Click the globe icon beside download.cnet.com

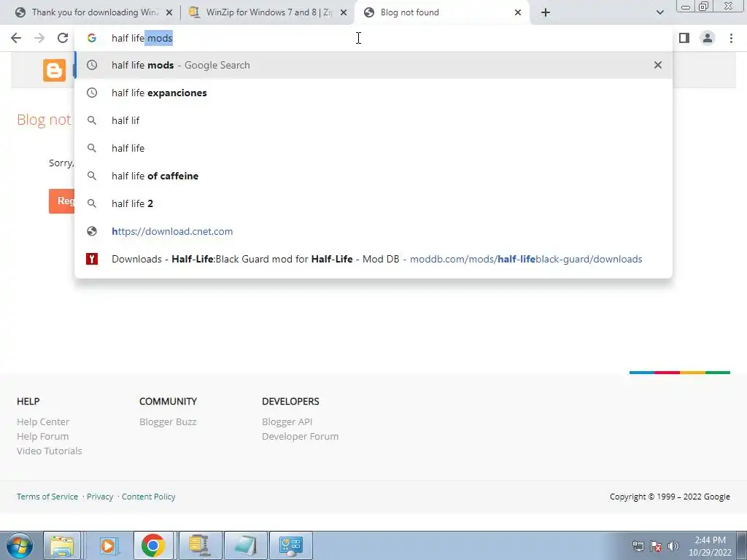tap(92, 231)
